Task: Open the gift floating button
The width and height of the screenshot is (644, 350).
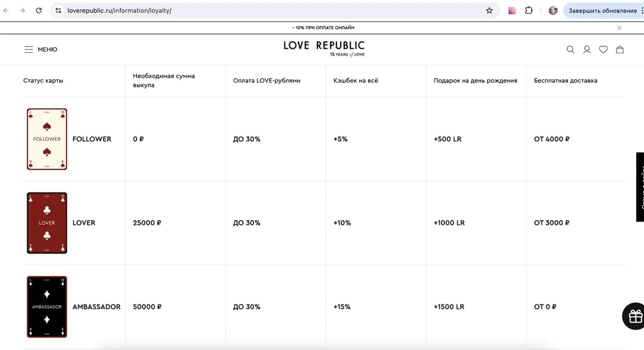Action: 634,316
